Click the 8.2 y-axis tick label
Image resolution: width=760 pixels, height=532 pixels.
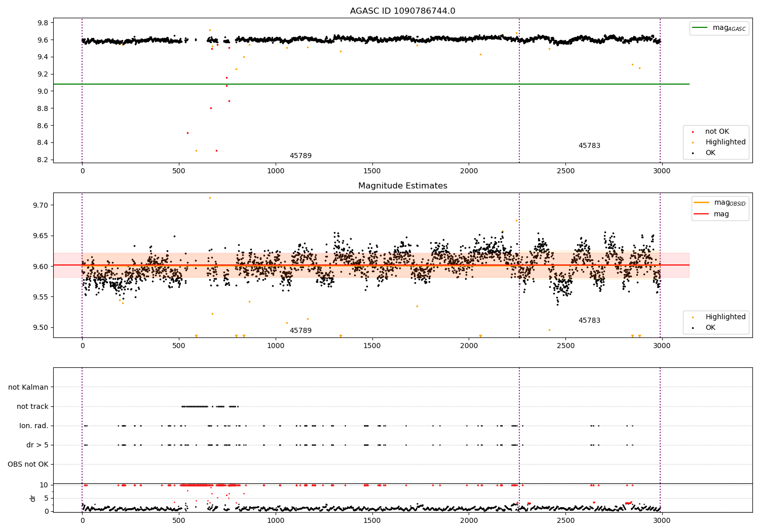pyautogui.click(x=43, y=160)
